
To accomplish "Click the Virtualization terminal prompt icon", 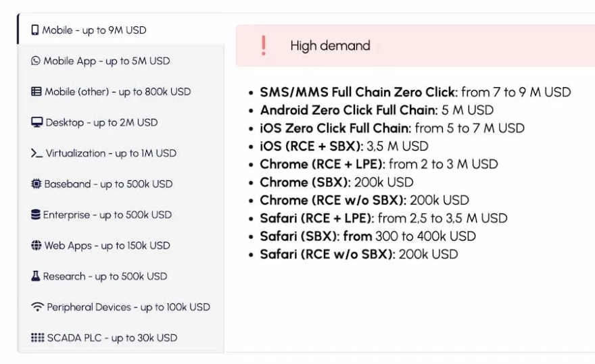I will pyautogui.click(x=37, y=153).
